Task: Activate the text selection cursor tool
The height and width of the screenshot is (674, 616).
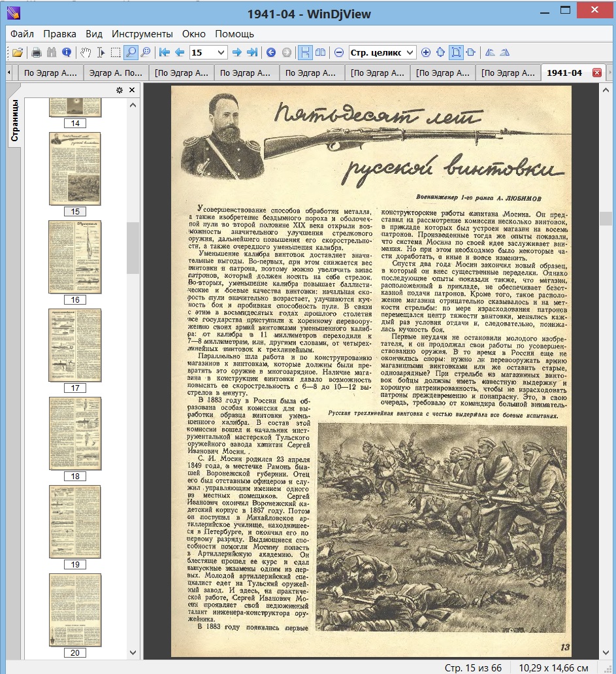Action: (101, 52)
